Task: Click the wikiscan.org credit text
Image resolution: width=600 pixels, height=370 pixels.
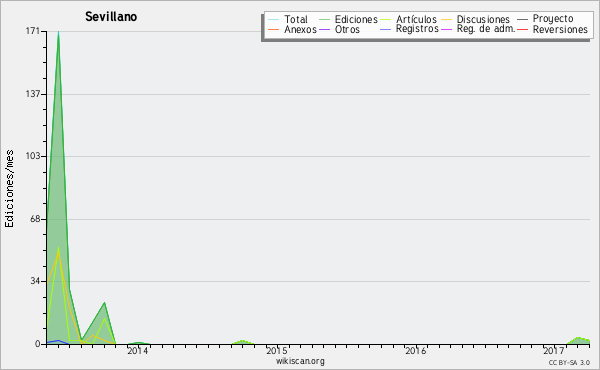Action: 300,361
